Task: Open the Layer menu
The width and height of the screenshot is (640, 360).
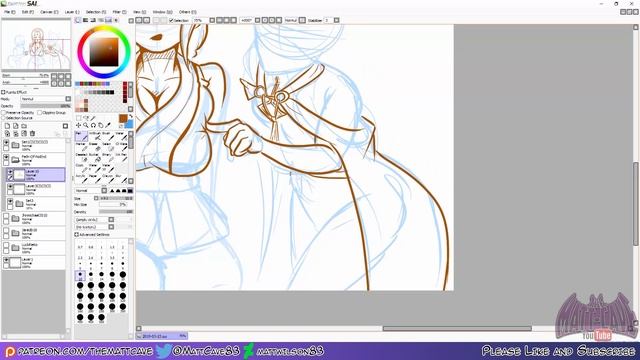Action: 72,12
